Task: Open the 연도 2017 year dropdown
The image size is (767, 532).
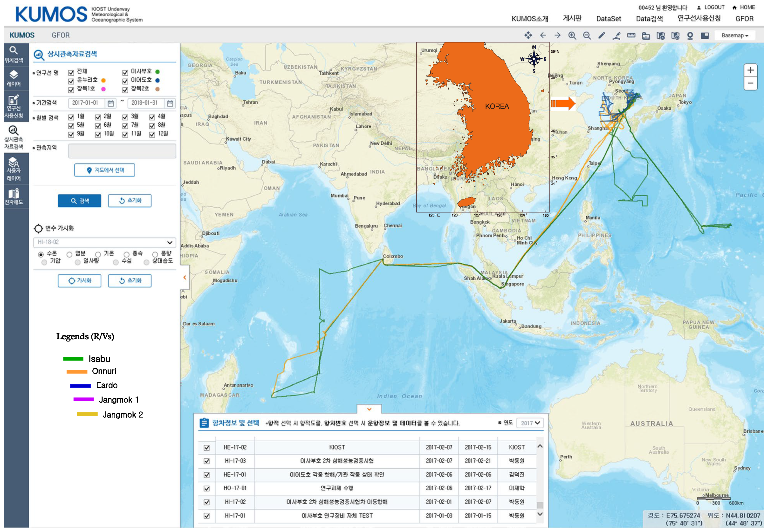Action: (x=530, y=423)
